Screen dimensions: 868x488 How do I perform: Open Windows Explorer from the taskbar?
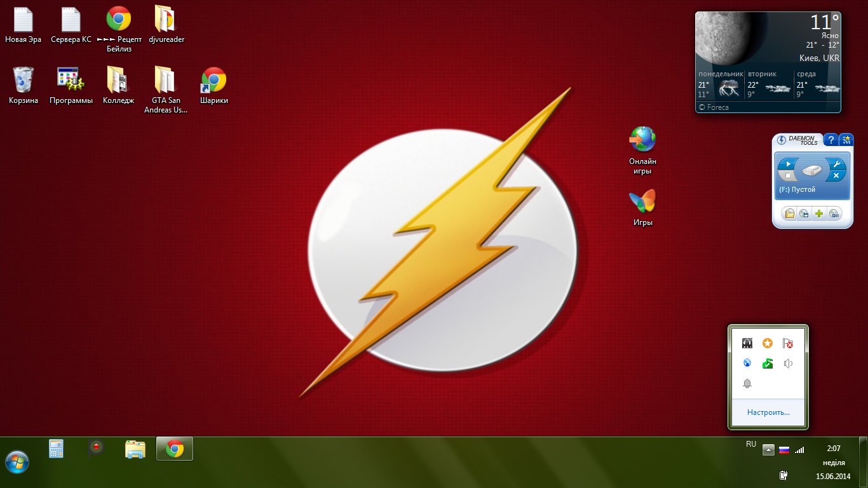pos(135,449)
